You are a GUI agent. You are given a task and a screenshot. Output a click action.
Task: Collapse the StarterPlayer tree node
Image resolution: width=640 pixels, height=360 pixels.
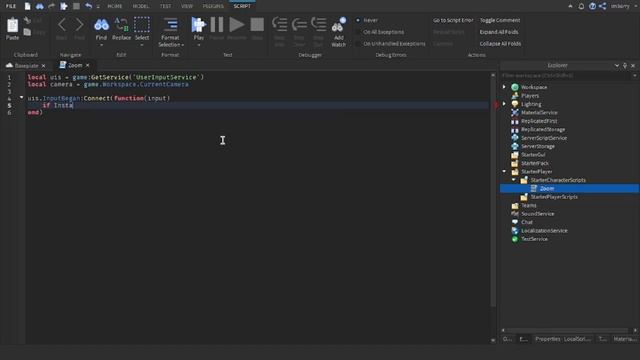click(504, 171)
